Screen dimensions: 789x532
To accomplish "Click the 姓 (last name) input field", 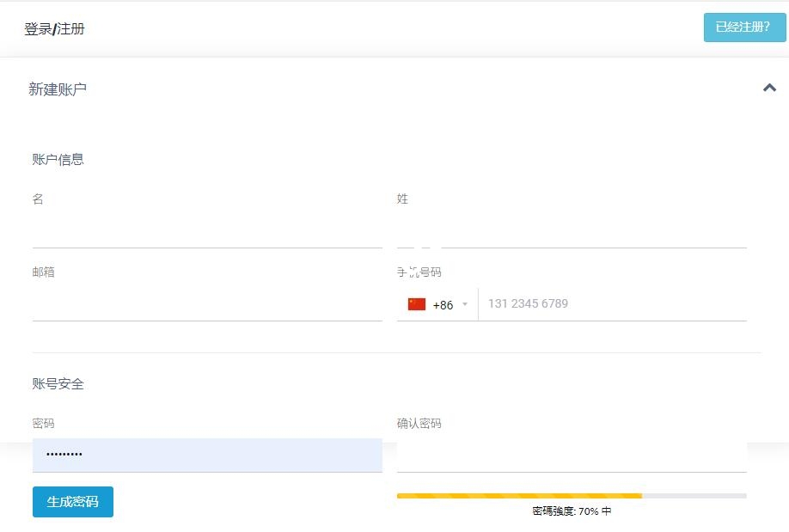I will click(572, 232).
